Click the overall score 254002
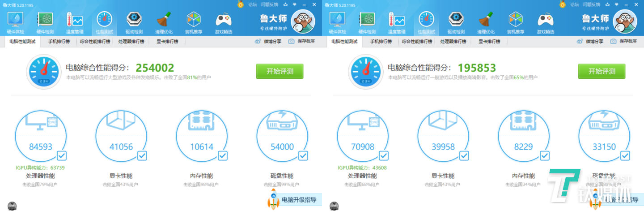644x215 pixels. pyautogui.click(x=155, y=68)
